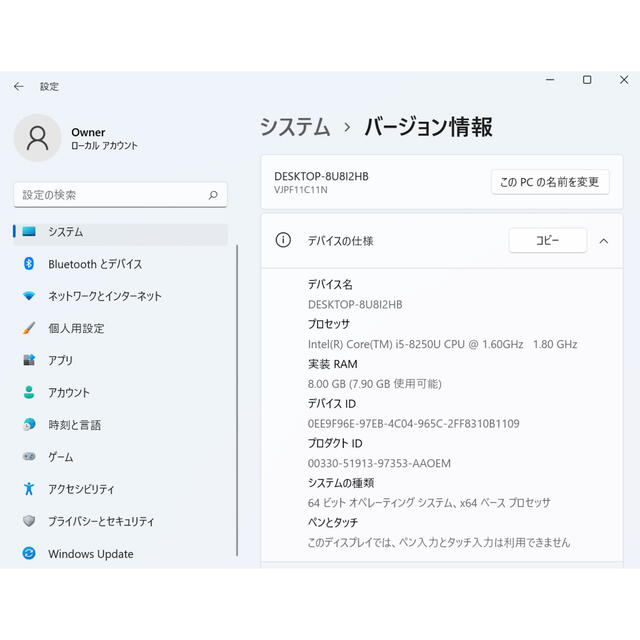Click the Owner profile avatar icon
Image resolution: width=640 pixels, height=640 pixels.
tap(38, 138)
